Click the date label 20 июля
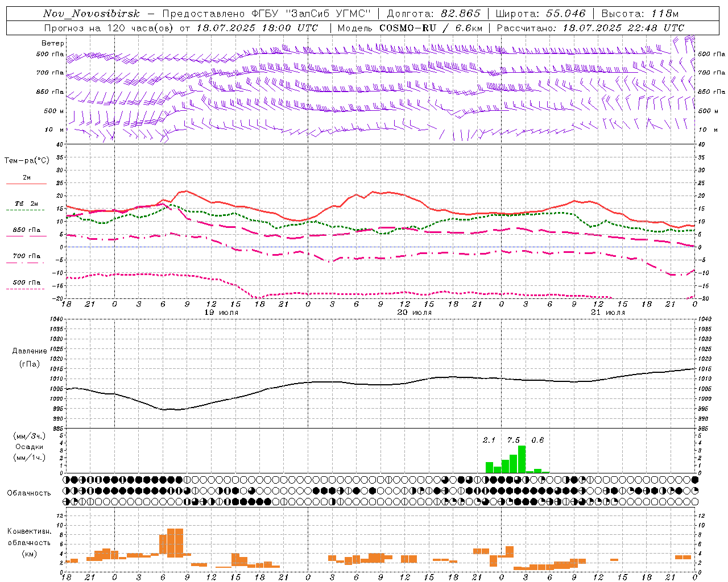Screen dimensions: 728x582 [x=415, y=313]
